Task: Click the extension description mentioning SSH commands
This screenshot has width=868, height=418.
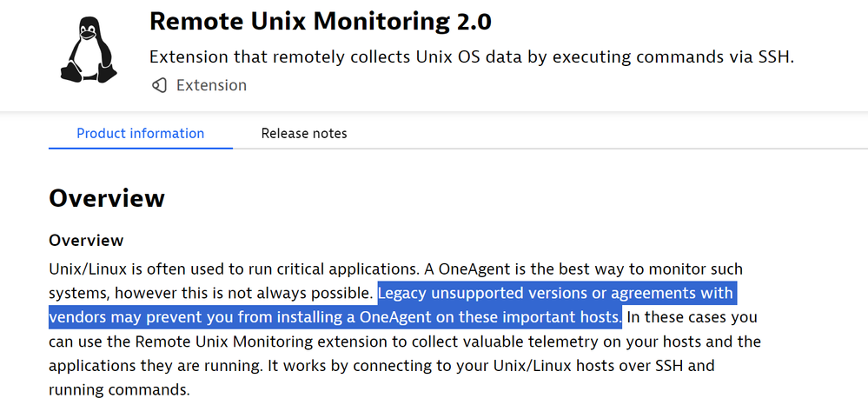Action: 472,57
